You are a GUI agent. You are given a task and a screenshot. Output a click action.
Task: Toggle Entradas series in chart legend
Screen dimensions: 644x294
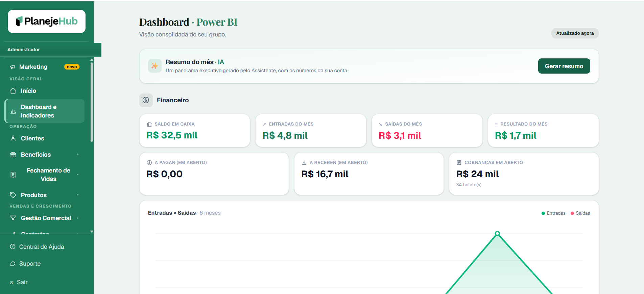553,213
